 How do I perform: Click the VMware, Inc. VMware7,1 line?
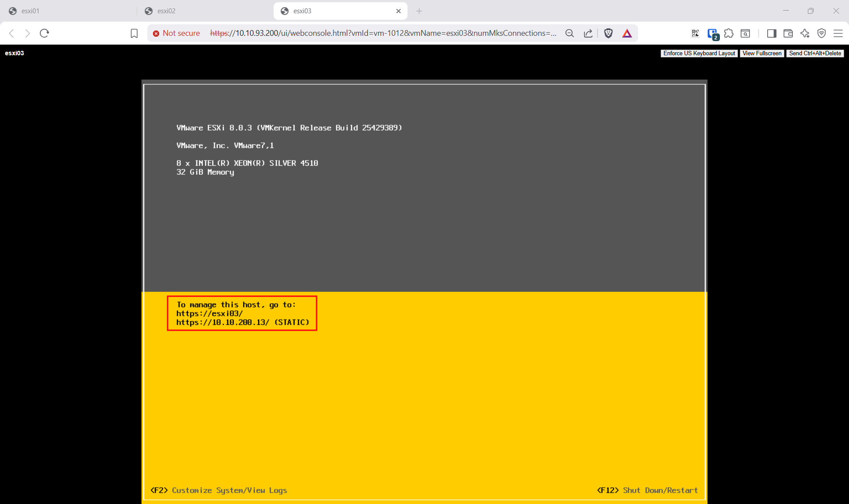coord(225,145)
